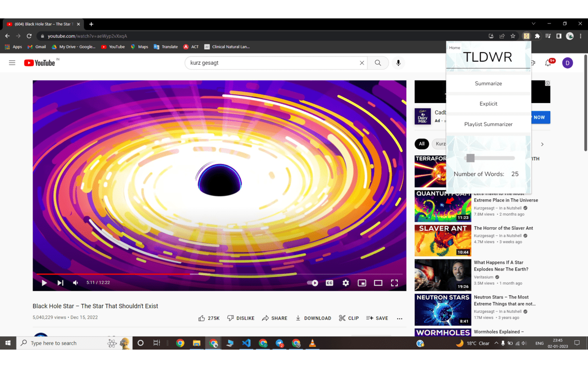Open player settings gear
588x368 pixels.
tap(345, 283)
